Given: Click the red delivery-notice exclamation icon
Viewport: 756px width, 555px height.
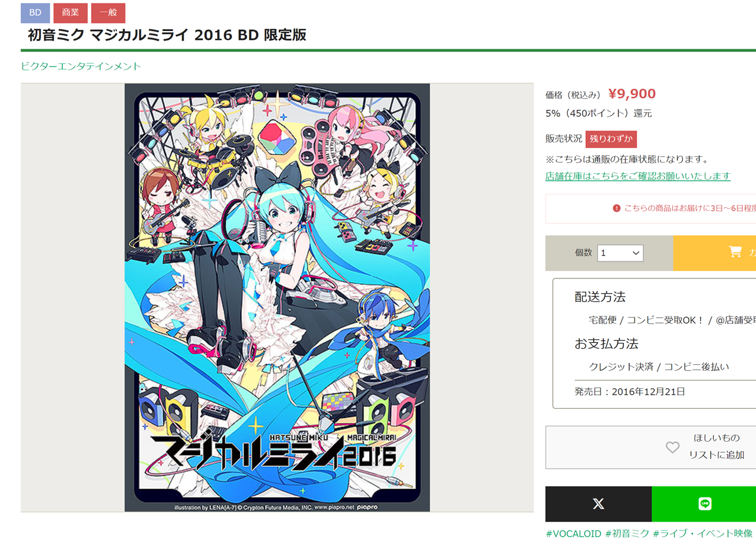Looking at the screenshot, I should (x=616, y=208).
